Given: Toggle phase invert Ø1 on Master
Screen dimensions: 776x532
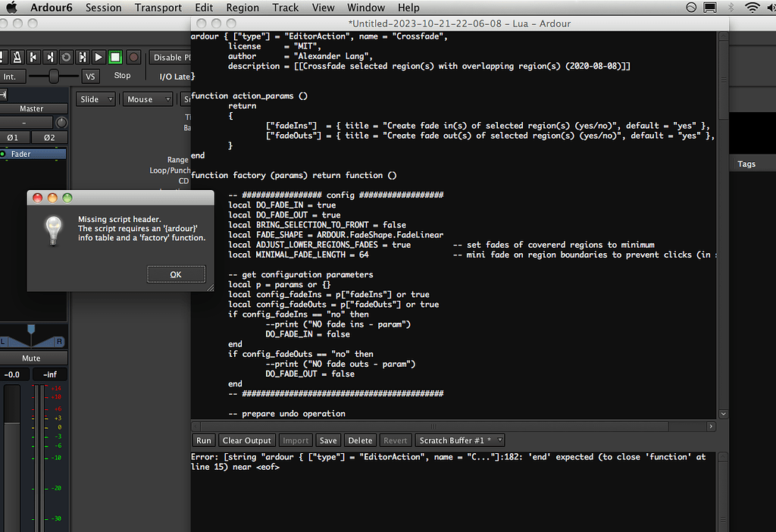Looking at the screenshot, I should 13,137.
